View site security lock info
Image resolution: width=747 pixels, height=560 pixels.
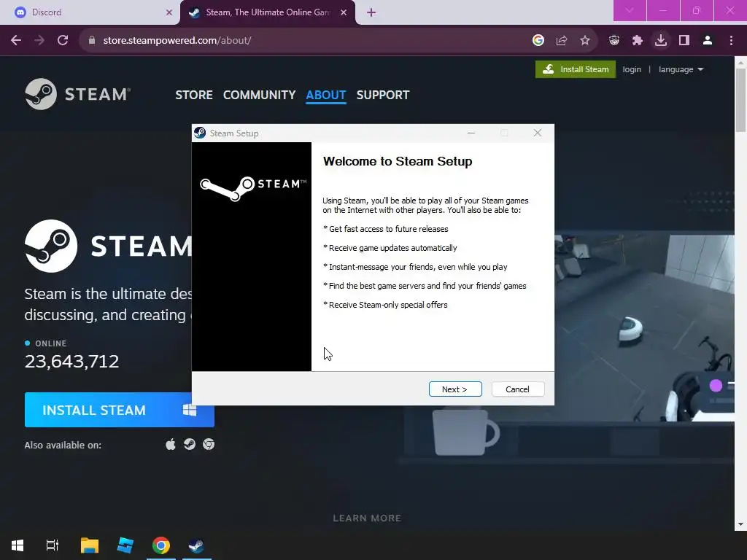point(92,41)
